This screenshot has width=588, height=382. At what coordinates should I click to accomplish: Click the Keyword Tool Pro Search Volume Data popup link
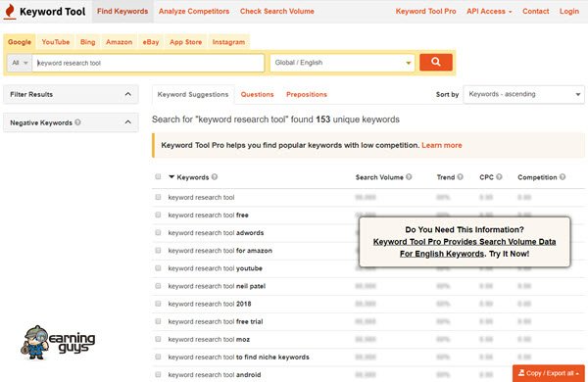[465, 248]
